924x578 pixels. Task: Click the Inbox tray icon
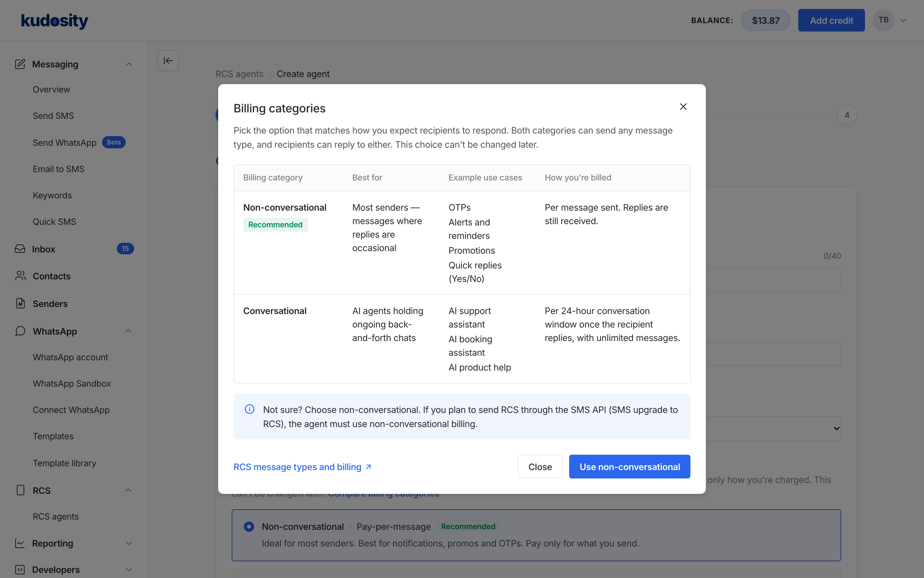[x=20, y=249]
